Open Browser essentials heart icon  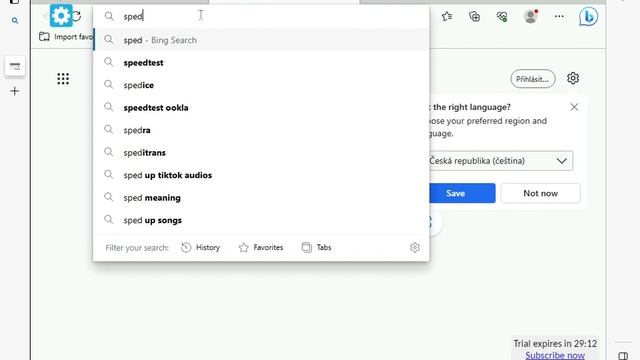click(x=502, y=16)
